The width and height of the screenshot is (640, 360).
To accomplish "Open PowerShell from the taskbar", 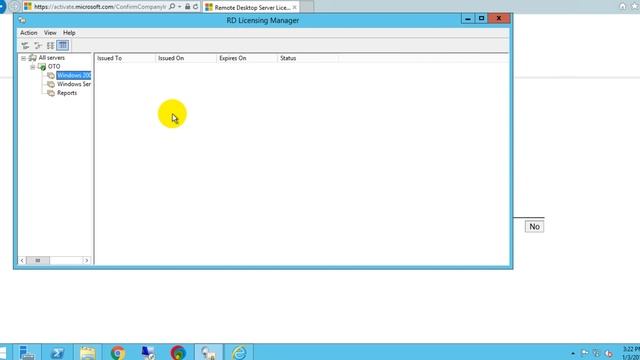I will click(57, 352).
